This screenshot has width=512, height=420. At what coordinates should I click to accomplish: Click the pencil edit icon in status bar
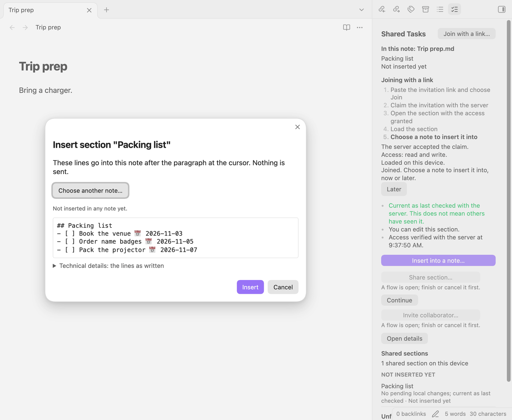point(436,414)
